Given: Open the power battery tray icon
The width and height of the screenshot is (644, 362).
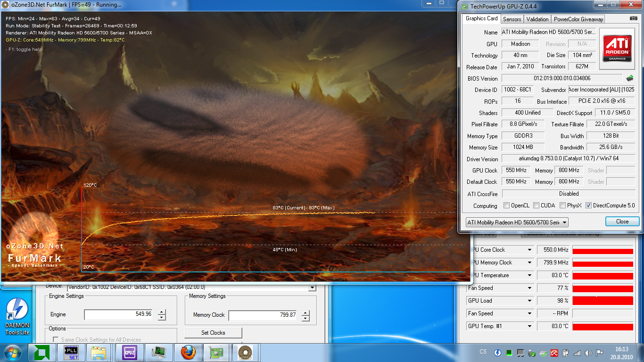Looking at the screenshot, I should tap(566, 353).
